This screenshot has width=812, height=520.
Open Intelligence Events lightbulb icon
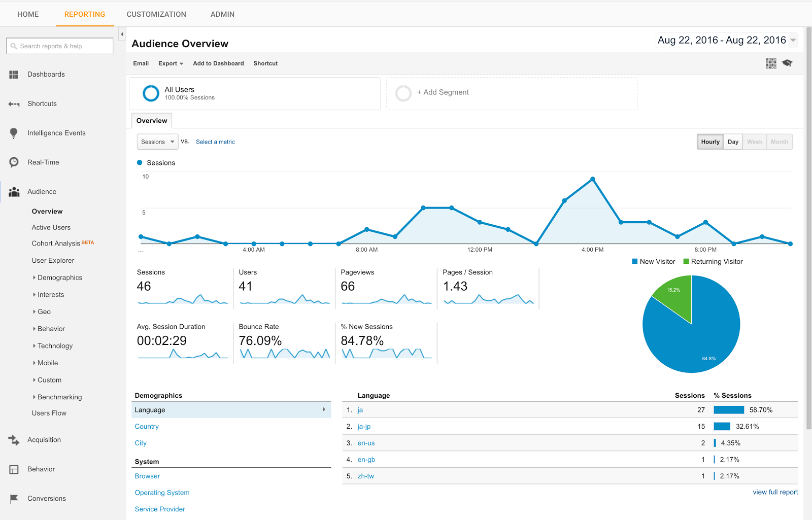click(x=14, y=133)
